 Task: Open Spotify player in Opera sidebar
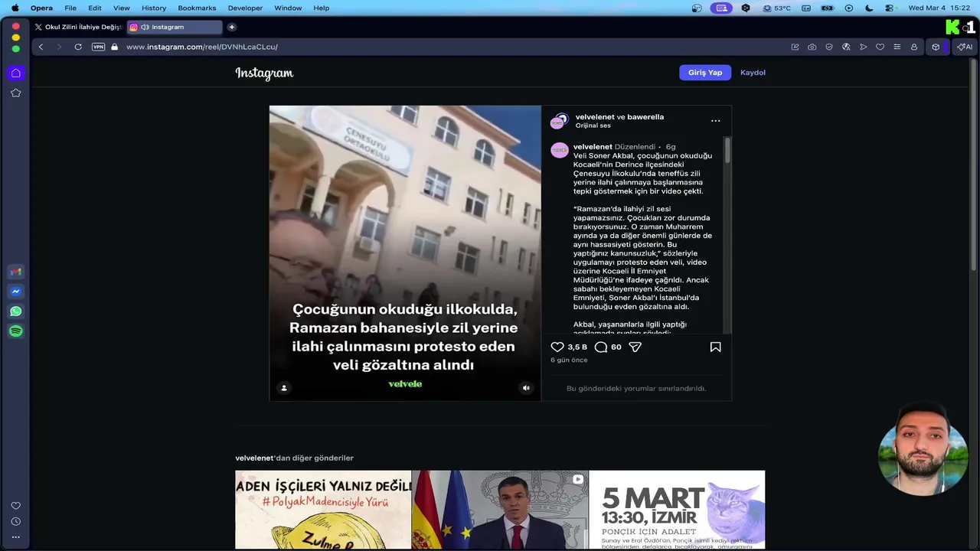point(15,331)
